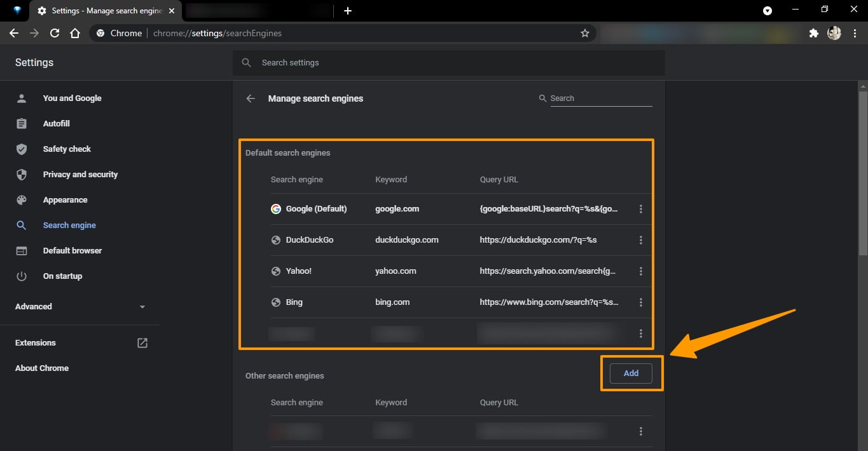Screen dimensions: 868x451
Task: Click the google.com keyword
Action: (x=397, y=209)
